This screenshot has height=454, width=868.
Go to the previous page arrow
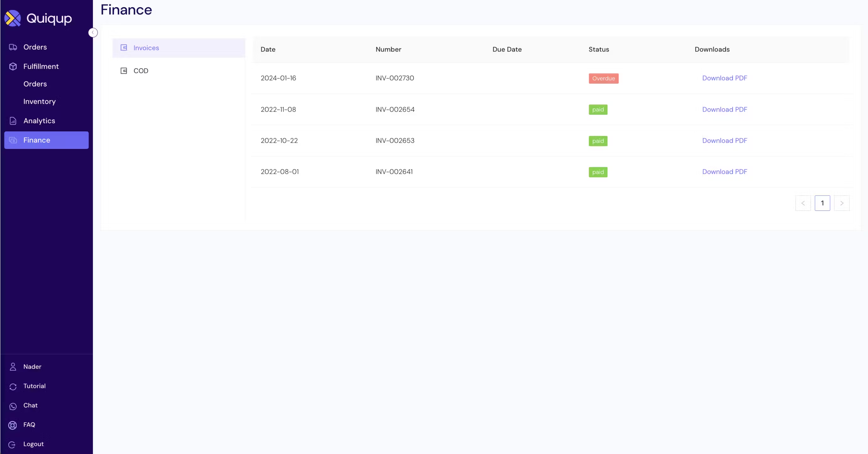(x=803, y=203)
